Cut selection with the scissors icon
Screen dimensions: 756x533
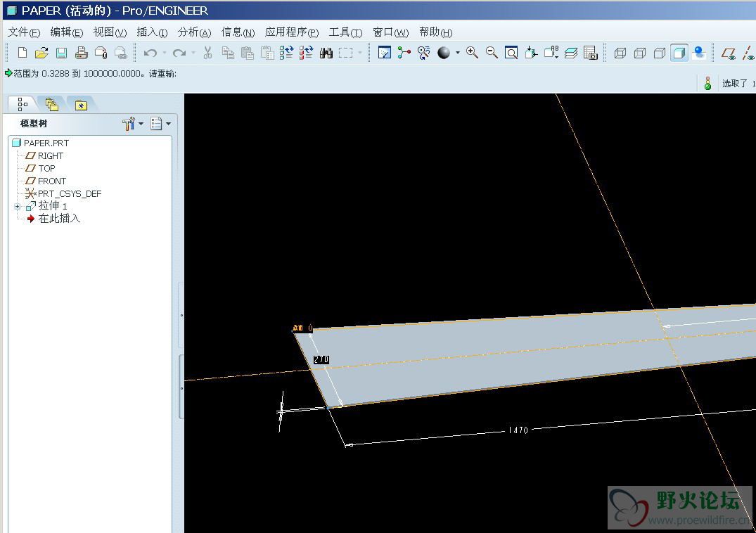tap(207, 53)
